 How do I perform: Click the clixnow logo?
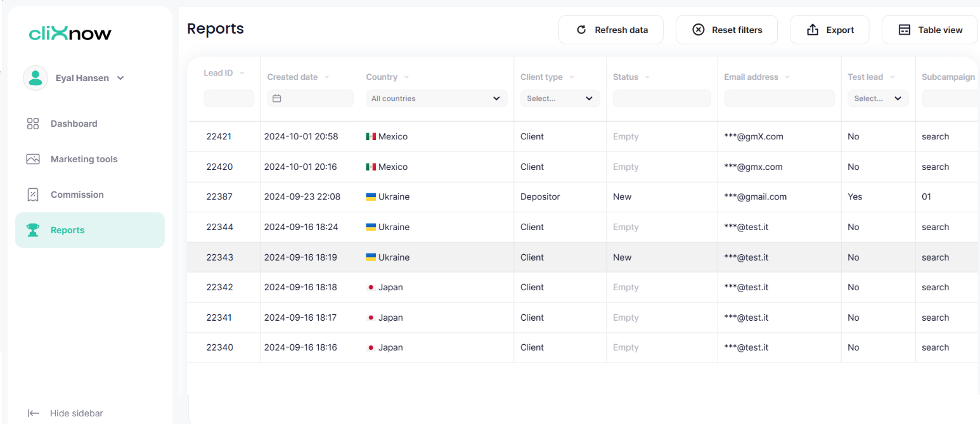(x=70, y=34)
